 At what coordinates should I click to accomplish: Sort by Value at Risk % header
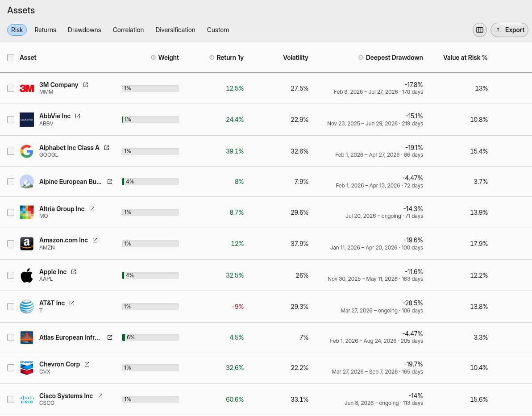click(465, 58)
